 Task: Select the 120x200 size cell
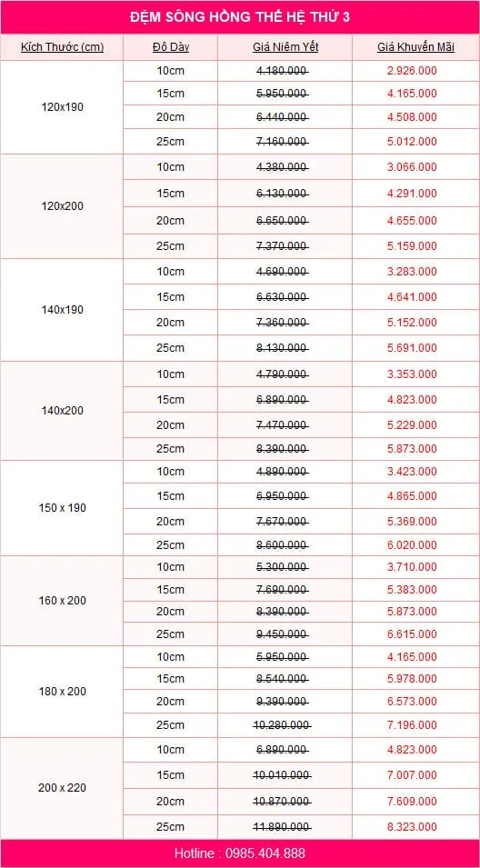(x=62, y=206)
